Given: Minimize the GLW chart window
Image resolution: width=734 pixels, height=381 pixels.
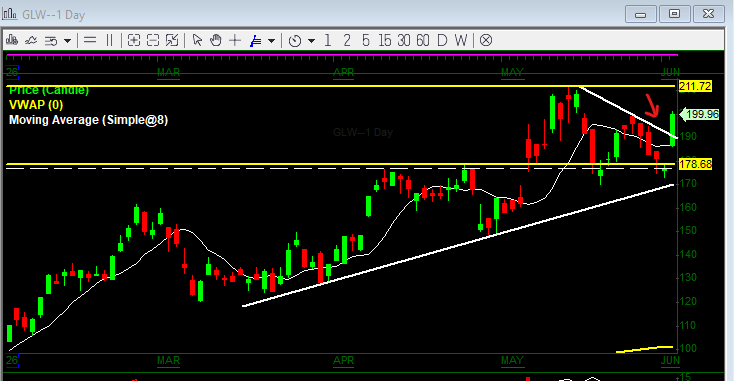Looking at the screenshot, I should click(x=640, y=14).
